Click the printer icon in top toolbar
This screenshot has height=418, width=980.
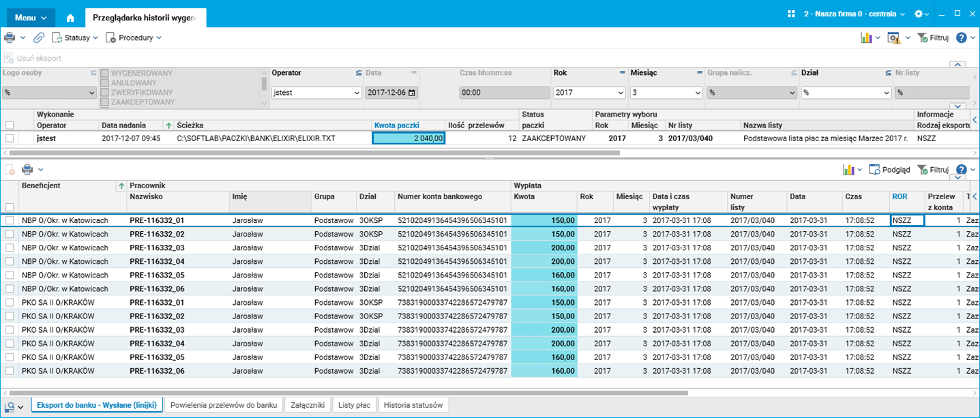pos(10,38)
